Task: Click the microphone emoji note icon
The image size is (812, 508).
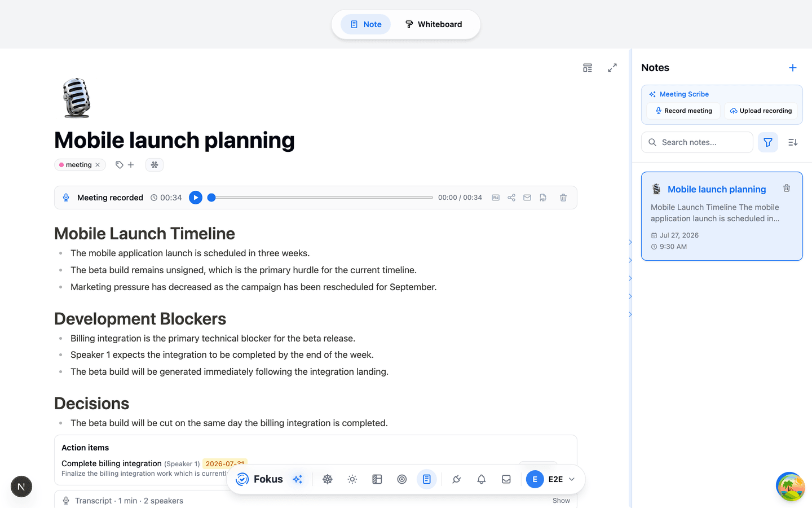Action: click(77, 98)
